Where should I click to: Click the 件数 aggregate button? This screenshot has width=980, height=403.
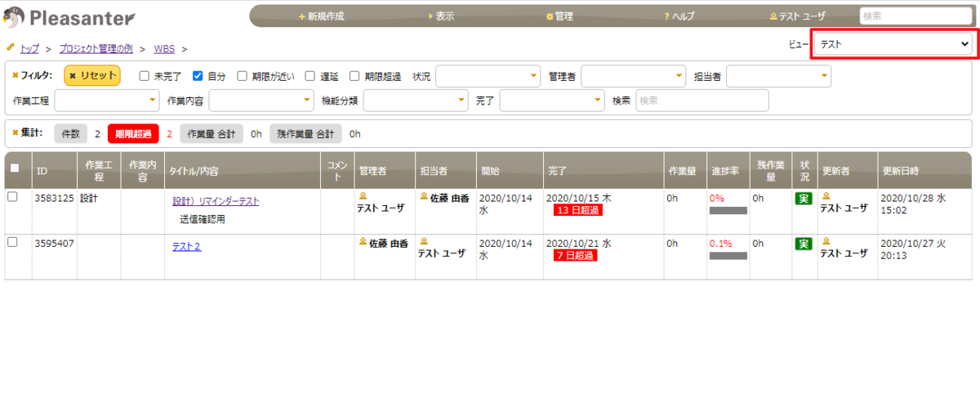tap(71, 133)
